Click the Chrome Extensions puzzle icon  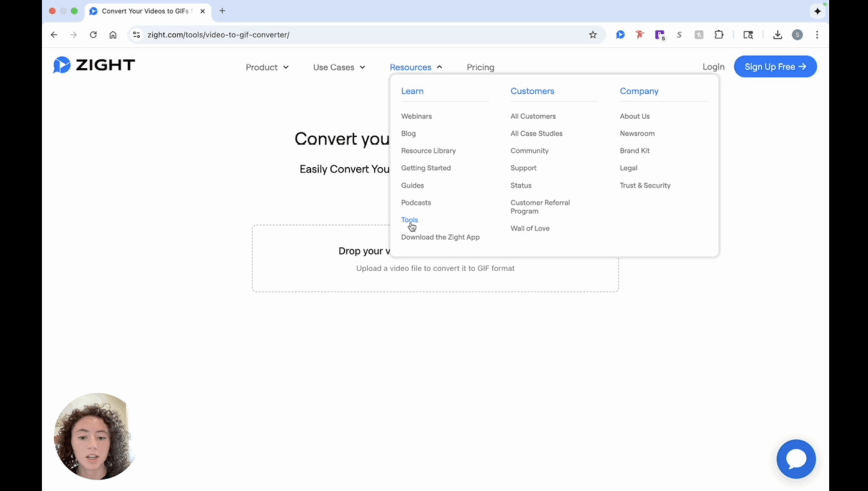pyautogui.click(x=719, y=34)
